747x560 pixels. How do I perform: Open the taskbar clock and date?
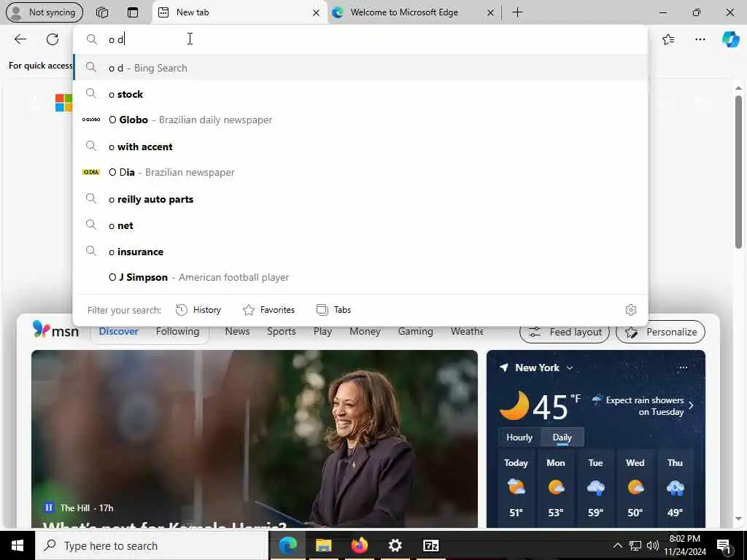(x=685, y=545)
